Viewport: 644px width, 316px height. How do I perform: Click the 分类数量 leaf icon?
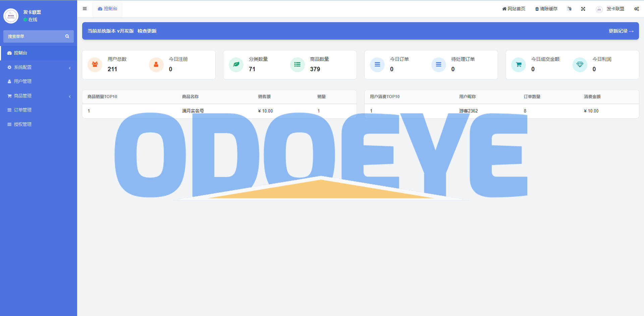click(x=236, y=64)
